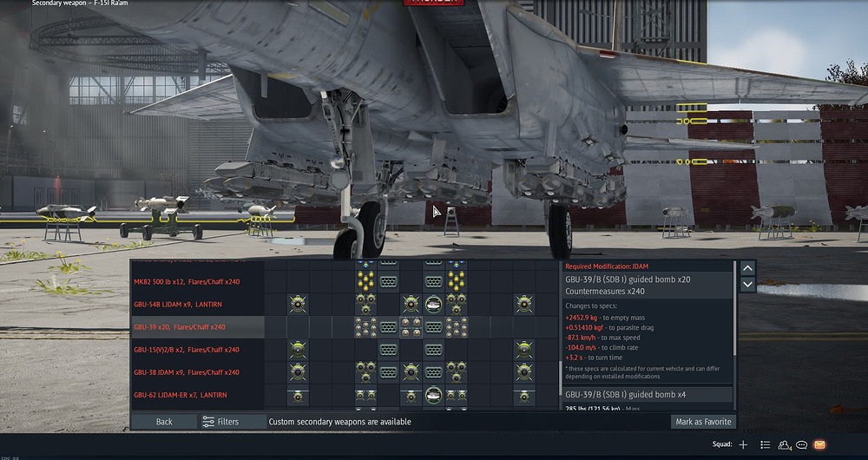Screen dimensions: 868x460
Task: Click '+0.51410 kgf - to parasite drag' line
Action: (x=609, y=328)
